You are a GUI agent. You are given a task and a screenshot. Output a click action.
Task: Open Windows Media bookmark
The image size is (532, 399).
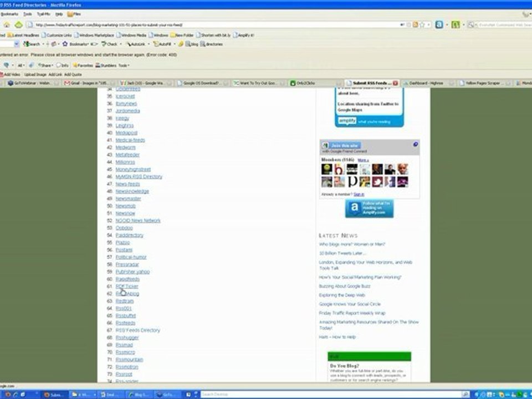click(x=131, y=35)
